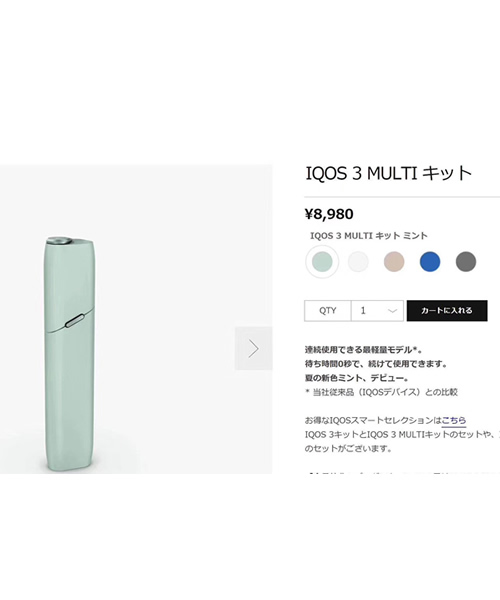Click the quantity dropdown chevron
This screenshot has width=500, height=600.
click(x=392, y=311)
